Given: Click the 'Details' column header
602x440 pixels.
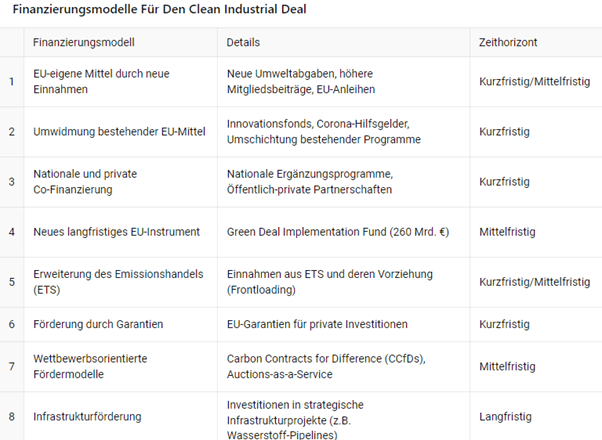Looking at the screenshot, I should tap(244, 43).
